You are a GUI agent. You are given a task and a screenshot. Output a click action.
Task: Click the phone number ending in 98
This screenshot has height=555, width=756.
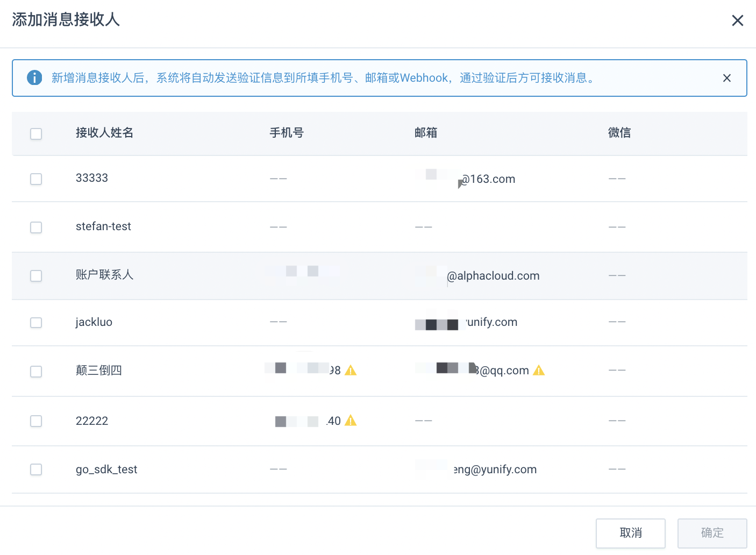303,369
